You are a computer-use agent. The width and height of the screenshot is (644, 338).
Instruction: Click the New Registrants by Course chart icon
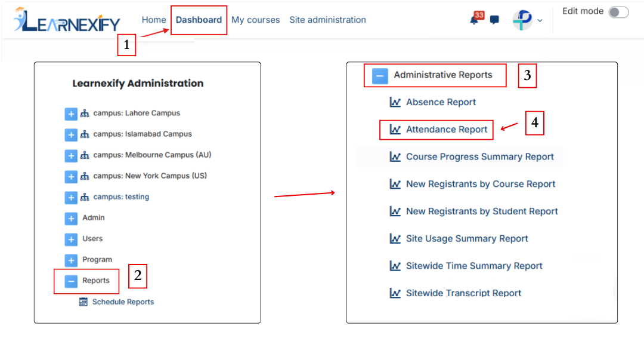395,184
